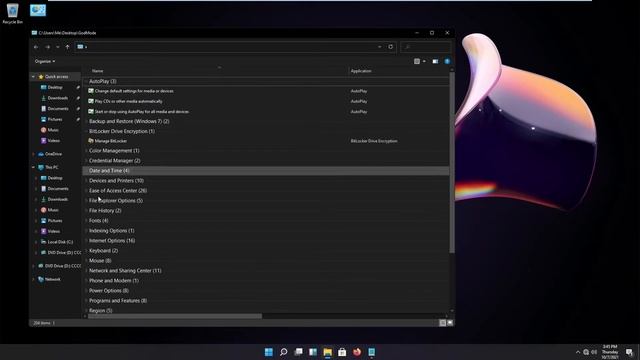Click the horizontal scrollbar thumb
This screenshot has height=360, width=640.
tap(175, 316)
